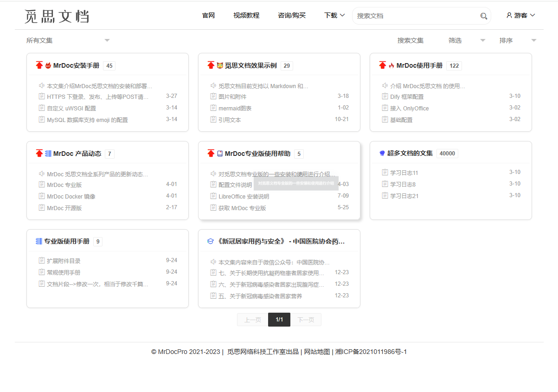
Task: Open the 排序 sort dropdown
Action: [518, 40]
